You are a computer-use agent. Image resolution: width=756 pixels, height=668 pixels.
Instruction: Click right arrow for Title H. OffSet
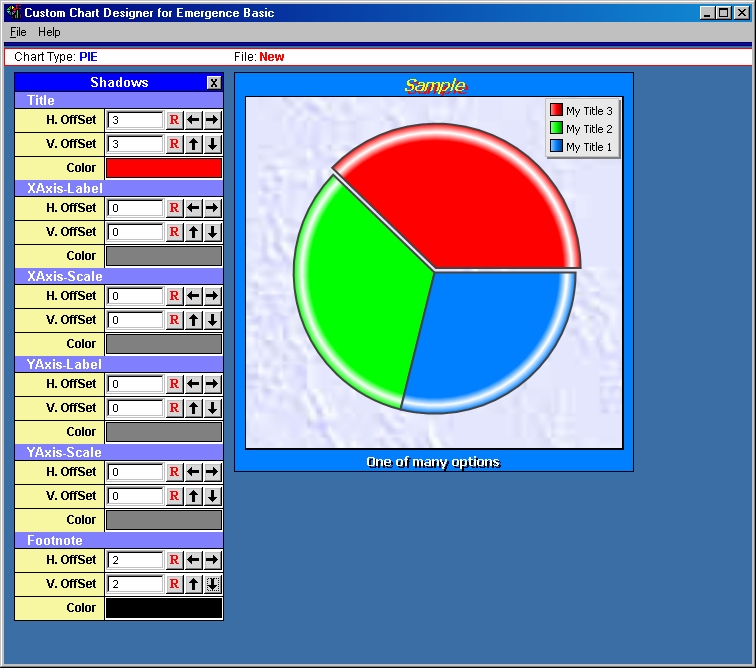pyautogui.click(x=212, y=120)
